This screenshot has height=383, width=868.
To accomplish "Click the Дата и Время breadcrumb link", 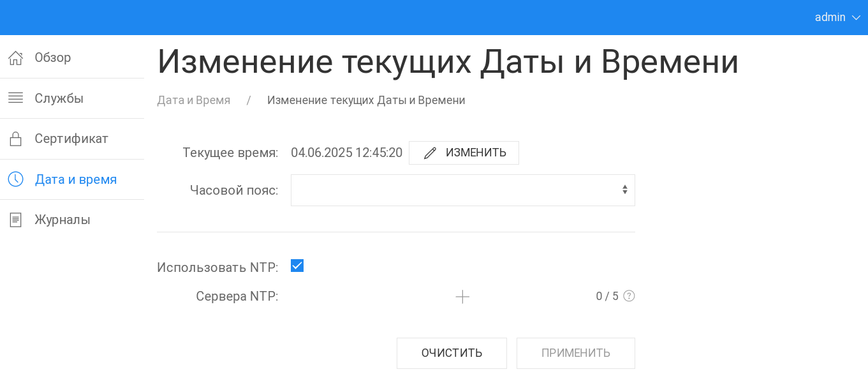I will click(x=194, y=100).
